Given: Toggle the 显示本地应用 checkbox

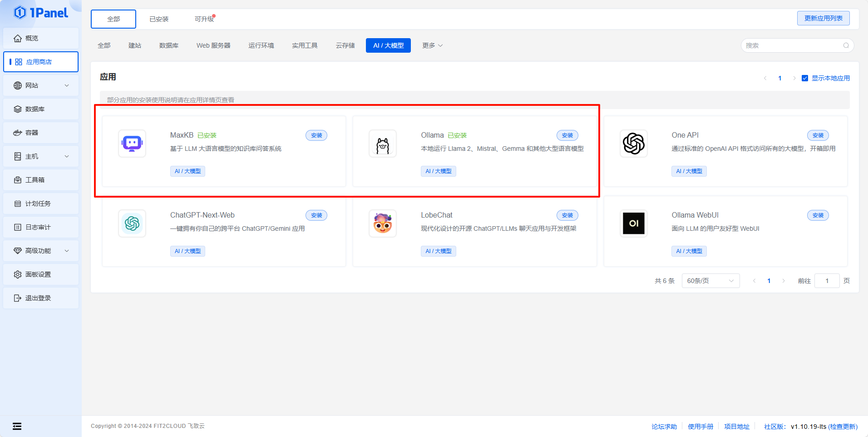Looking at the screenshot, I should (805, 78).
